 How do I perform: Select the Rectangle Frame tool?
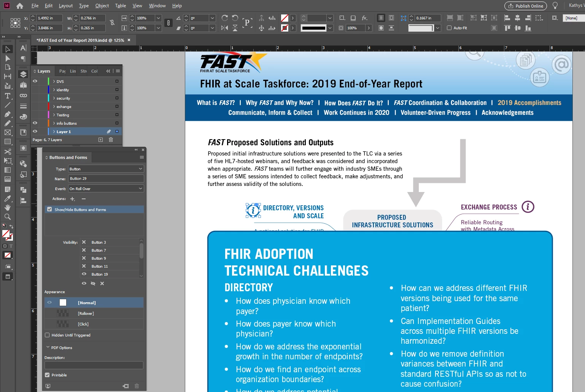click(x=8, y=132)
